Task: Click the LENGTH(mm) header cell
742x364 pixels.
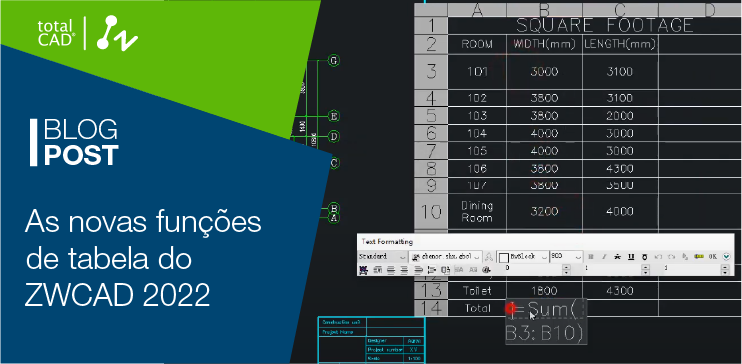Action: tap(620, 44)
